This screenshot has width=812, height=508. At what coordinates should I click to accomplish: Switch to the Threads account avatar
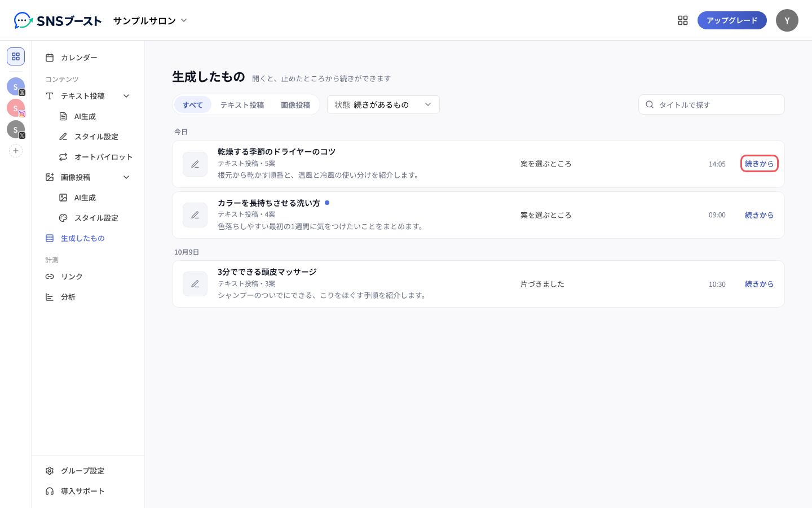pyautogui.click(x=16, y=86)
